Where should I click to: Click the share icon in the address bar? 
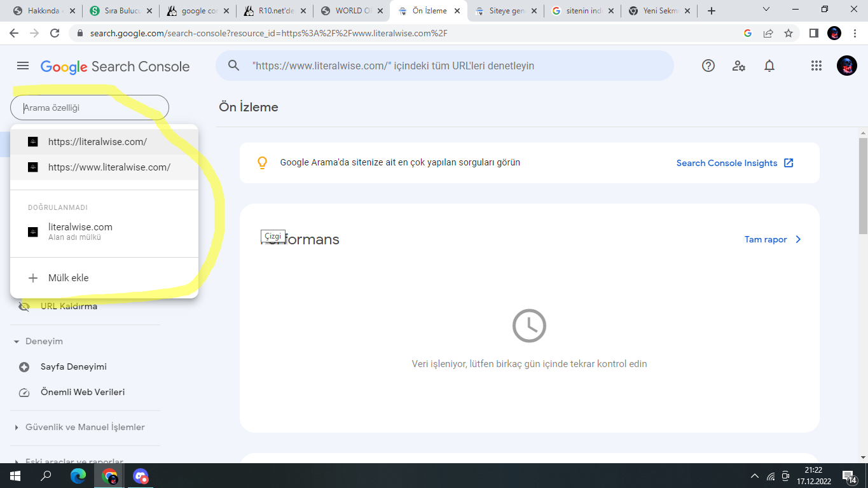pos(768,33)
